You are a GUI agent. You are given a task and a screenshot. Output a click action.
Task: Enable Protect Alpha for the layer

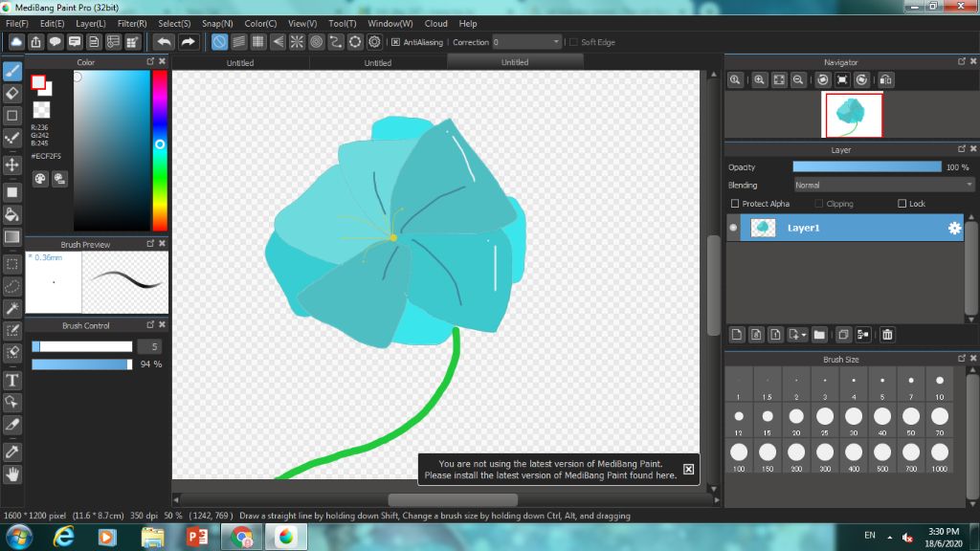[735, 204]
